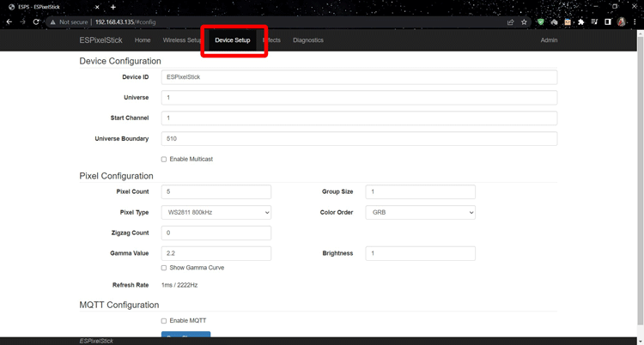This screenshot has height=345, width=644.
Task: Open the Pixel Type dropdown
Action: 216,212
